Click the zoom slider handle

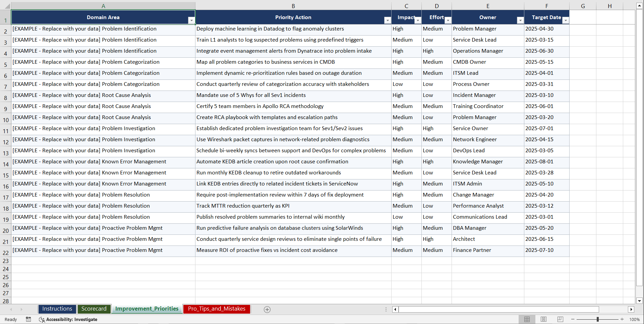[x=597, y=319]
